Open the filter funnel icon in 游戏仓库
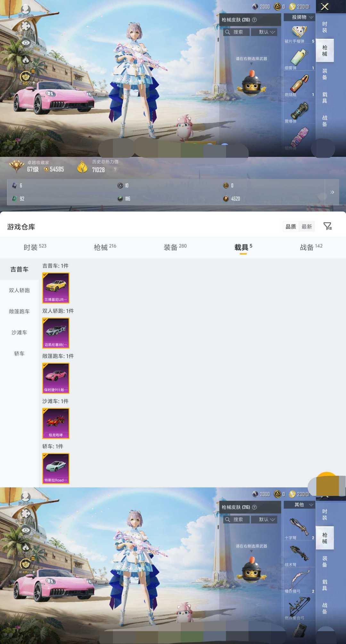This screenshot has height=644, width=346. (327, 226)
